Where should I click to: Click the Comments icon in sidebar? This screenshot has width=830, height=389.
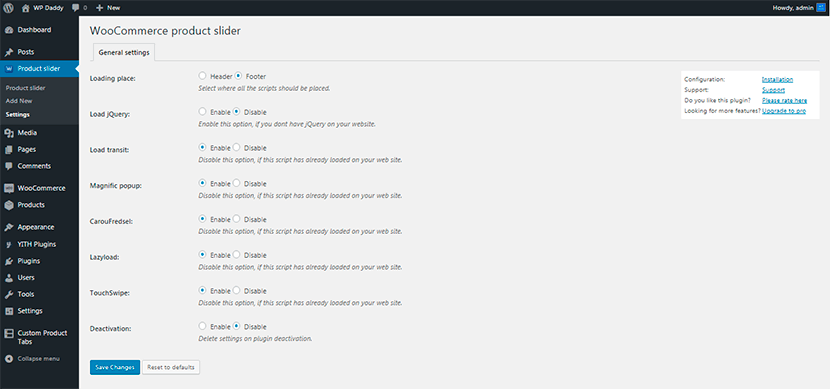click(x=9, y=166)
